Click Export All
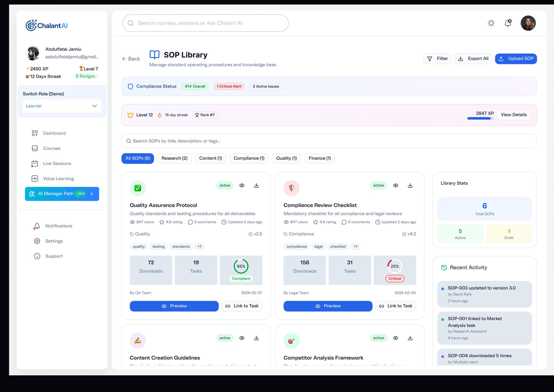 473,59
